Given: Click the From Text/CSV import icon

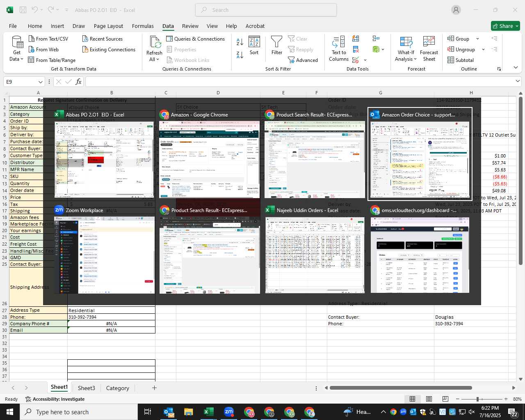Looking at the screenshot, I should click(x=32, y=39).
